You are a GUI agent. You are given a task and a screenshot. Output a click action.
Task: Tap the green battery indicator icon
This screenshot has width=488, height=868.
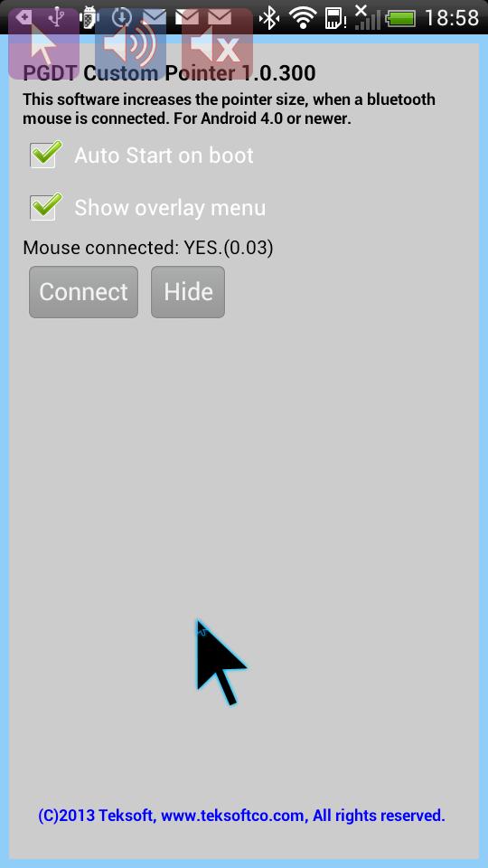coord(400,19)
